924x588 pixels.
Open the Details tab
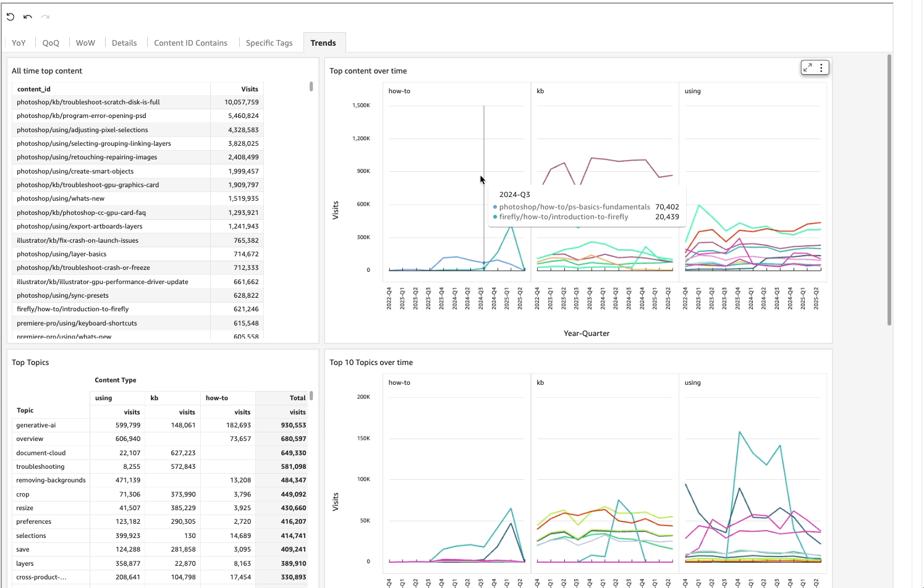coord(124,43)
